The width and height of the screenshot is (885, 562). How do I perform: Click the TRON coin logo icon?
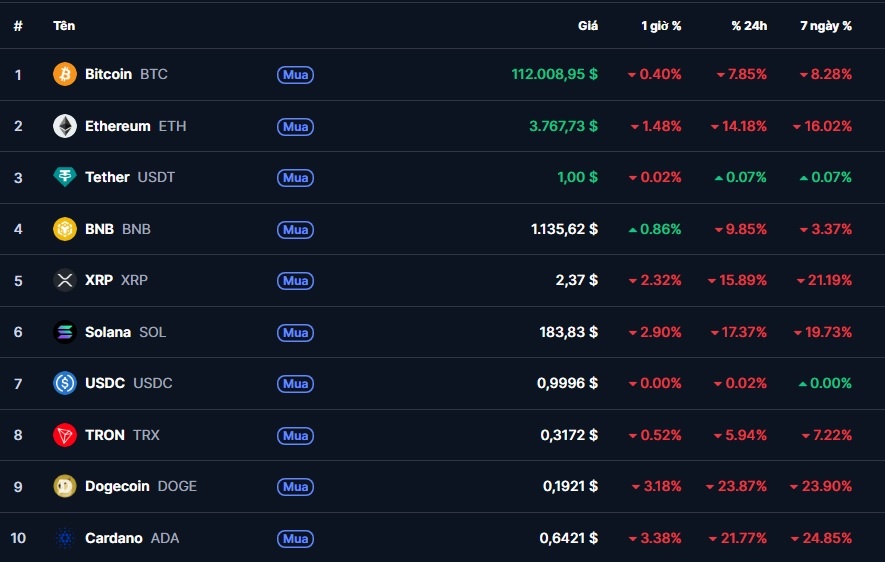coord(65,435)
